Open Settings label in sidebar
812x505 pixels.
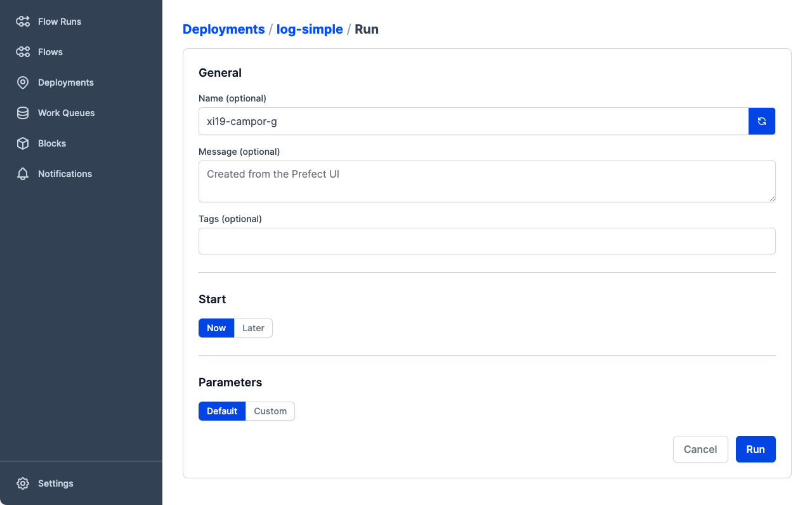56,483
